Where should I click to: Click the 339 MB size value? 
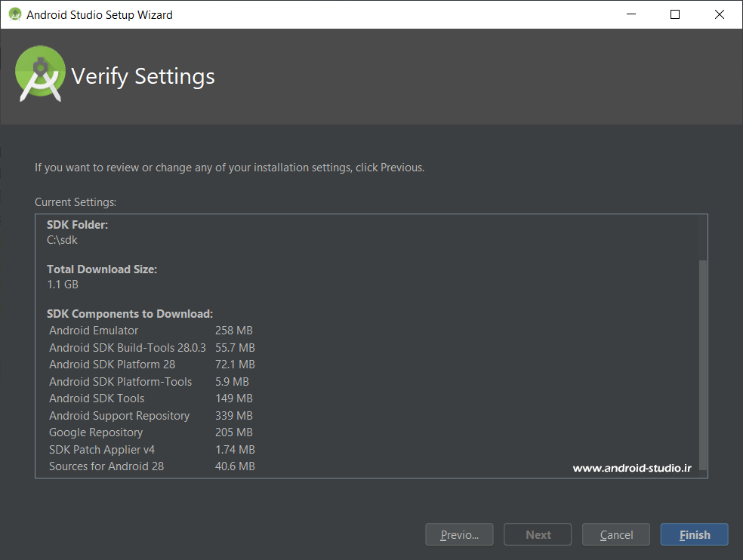click(x=234, y=416)
